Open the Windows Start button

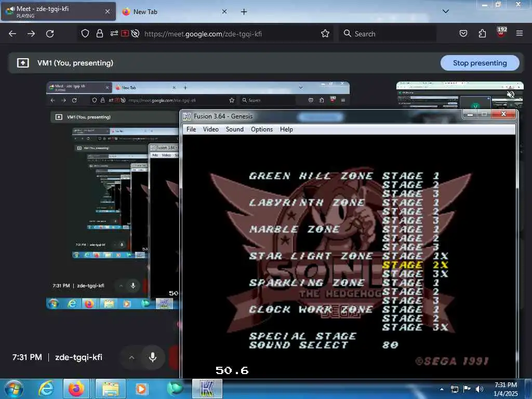(x=14, y=389)
